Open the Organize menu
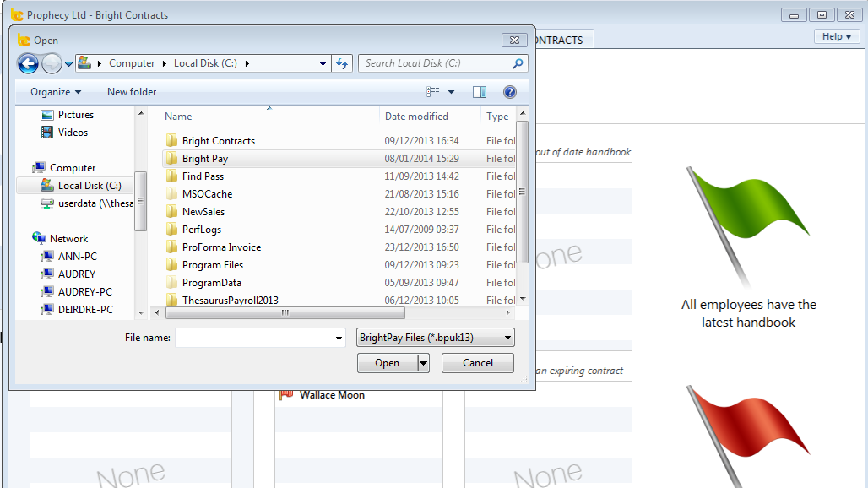 coord(56,92)
